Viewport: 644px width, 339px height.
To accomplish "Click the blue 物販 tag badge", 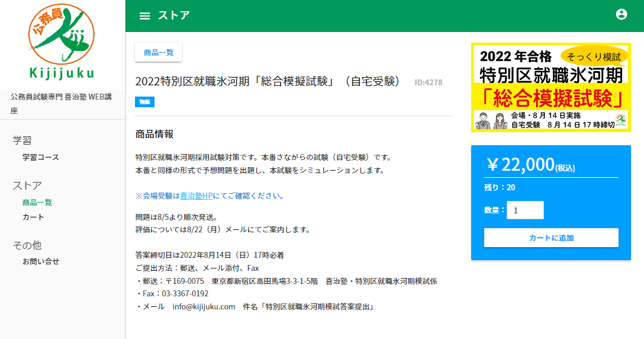I will click(144, 102).
